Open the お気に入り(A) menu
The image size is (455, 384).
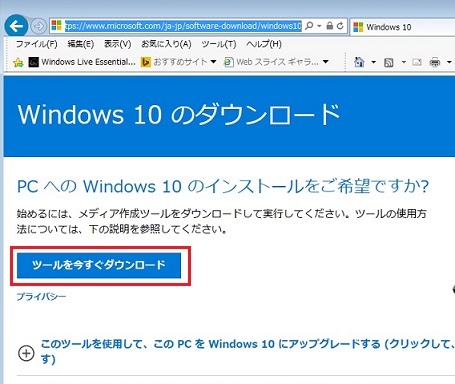(166, 44)
